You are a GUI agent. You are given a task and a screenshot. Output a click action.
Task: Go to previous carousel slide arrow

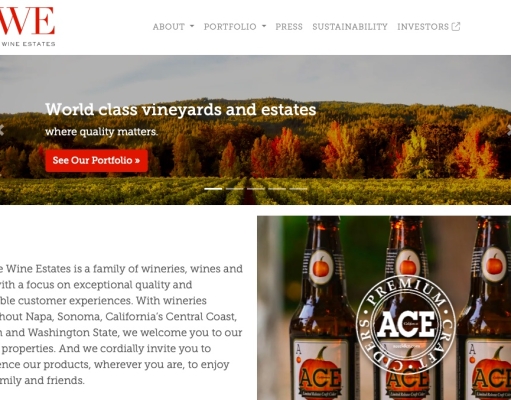tap(2, 130)
